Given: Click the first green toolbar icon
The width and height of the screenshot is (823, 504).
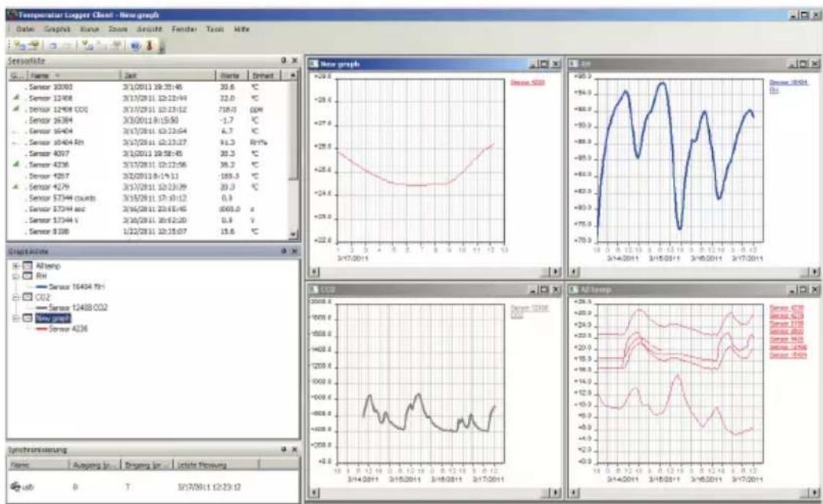Looking at the screenshot, I should (20, 46).
